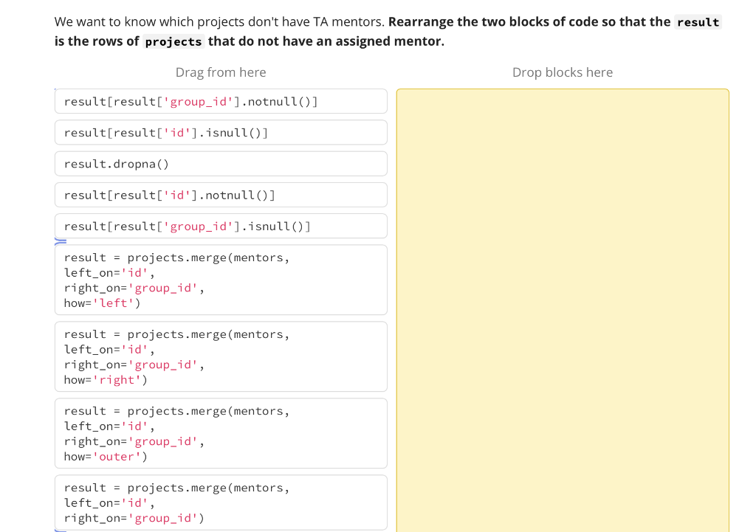Click the highlighted projects code token
Image resolution: width=756 pixels, height=532 pixels.
pos(173,42)
